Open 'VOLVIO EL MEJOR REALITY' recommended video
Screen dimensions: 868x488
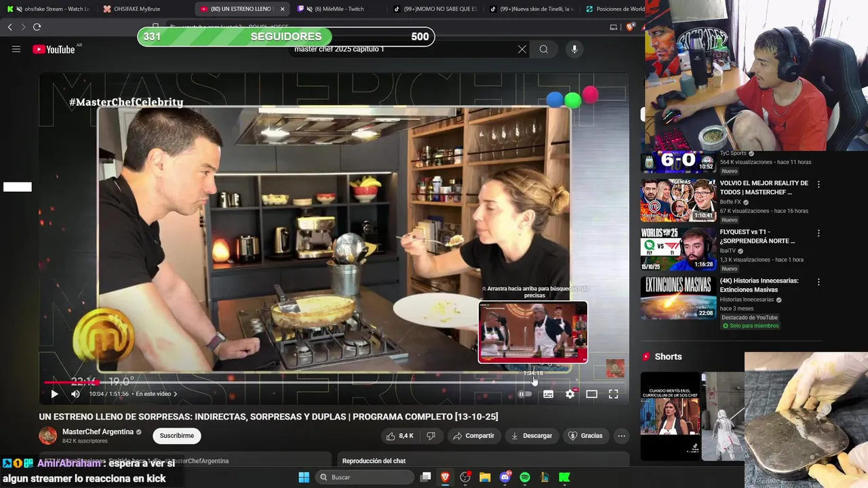coord(764,187)
